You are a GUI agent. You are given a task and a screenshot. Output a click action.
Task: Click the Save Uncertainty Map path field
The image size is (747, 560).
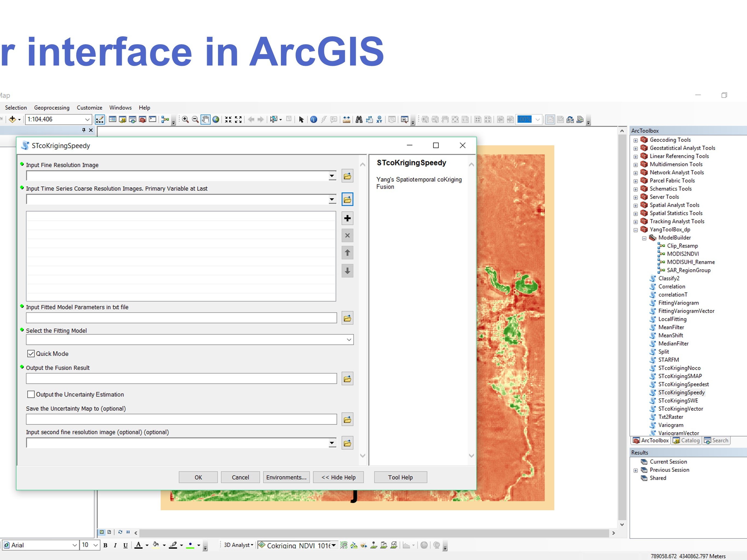(x=181, y=419)
